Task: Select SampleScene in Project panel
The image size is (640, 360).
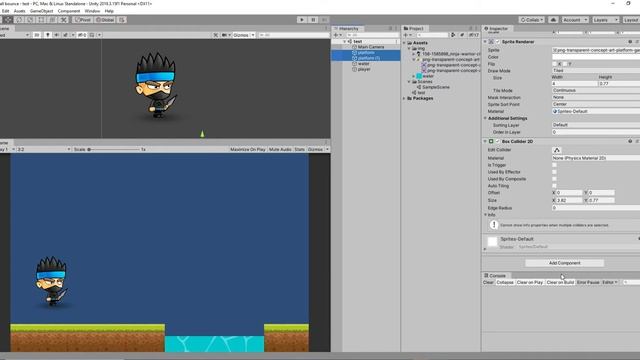Action: coord(436,87)
